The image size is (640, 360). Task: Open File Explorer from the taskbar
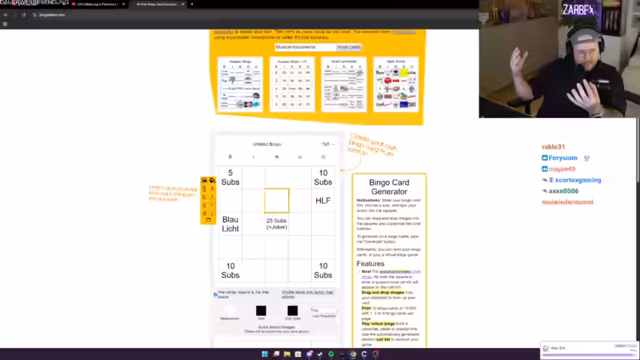pyautogui.click(x=287, y=354)
